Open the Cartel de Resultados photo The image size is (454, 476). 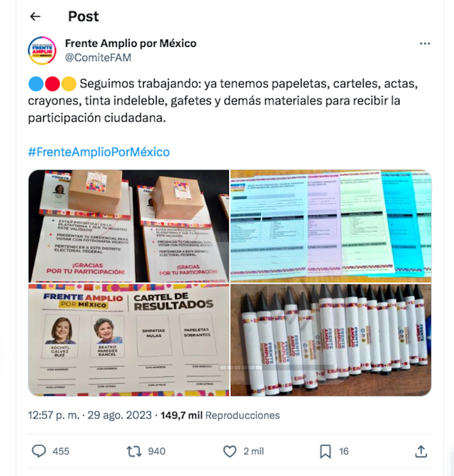pyautogui.click(x=129, y=340)
